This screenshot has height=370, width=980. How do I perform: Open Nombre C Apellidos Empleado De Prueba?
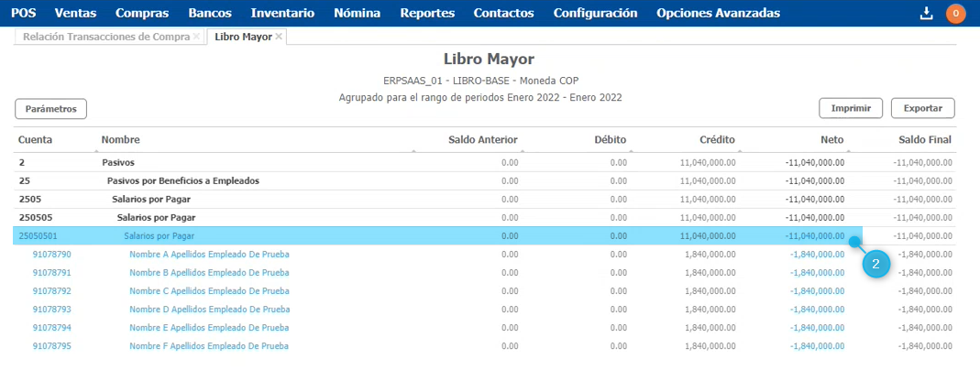point(209,290)
